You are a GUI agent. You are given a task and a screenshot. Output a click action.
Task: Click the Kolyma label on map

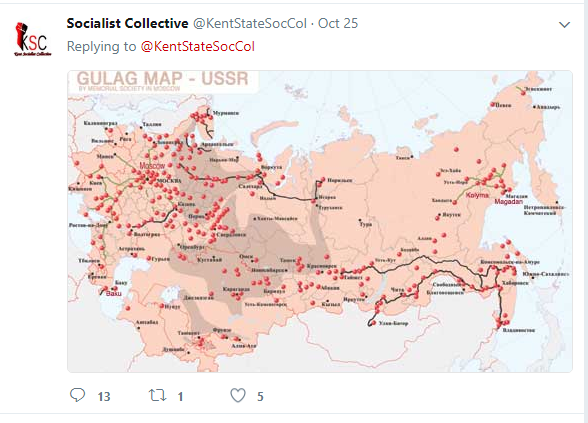click(x=477, y=195)
